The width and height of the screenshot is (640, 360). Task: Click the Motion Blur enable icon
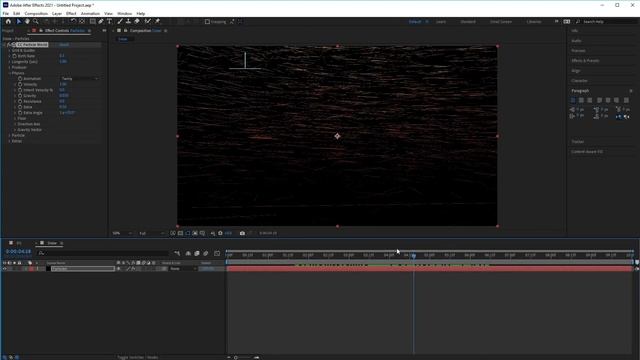click(x=206, y=253)
